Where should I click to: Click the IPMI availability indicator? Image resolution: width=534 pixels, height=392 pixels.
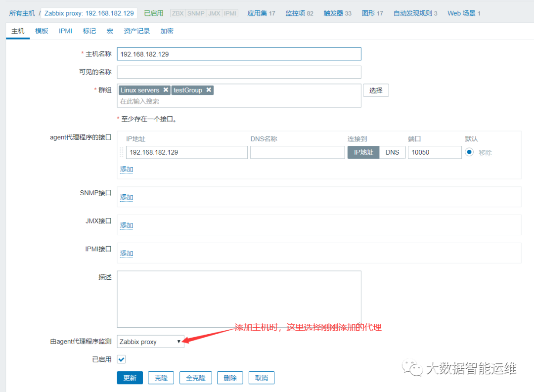click(x=230, y=13)
